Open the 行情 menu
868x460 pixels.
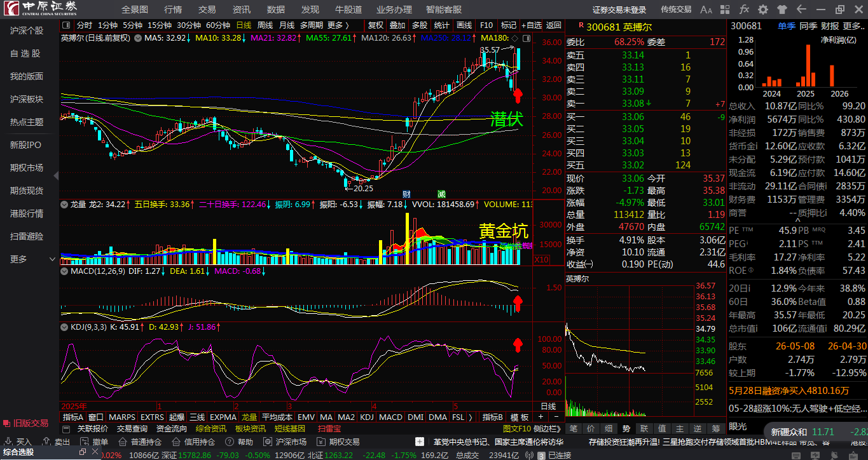(x=173, y=10)
